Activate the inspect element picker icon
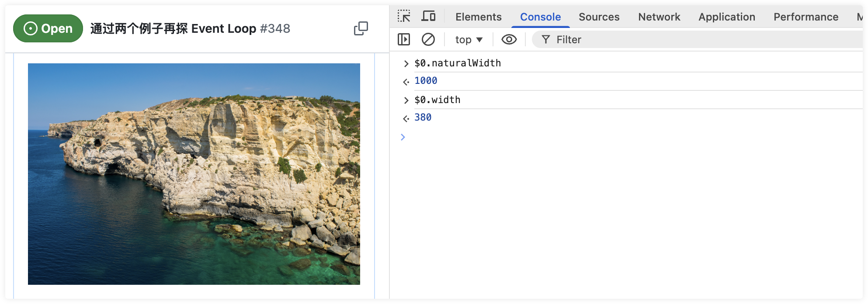 pos(404,17)
